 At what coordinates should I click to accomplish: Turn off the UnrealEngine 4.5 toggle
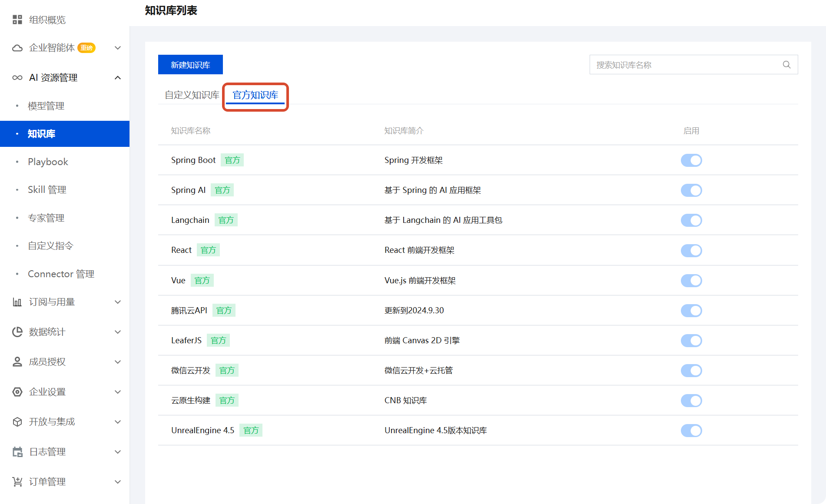pos(691,431)
